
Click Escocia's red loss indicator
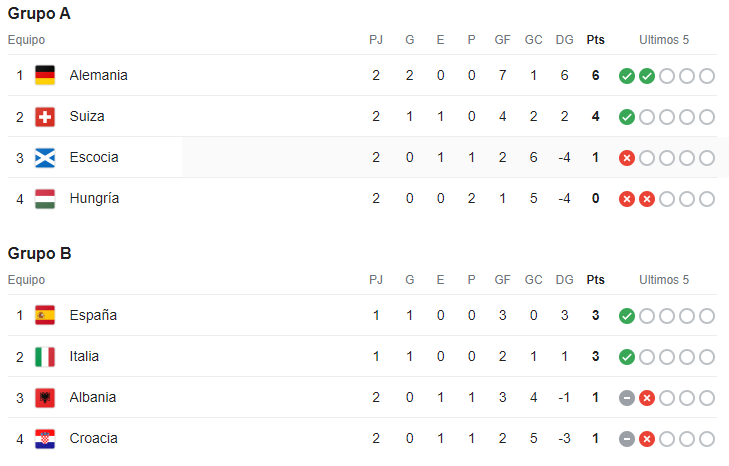pyautogui.click(x=627, y=158)
